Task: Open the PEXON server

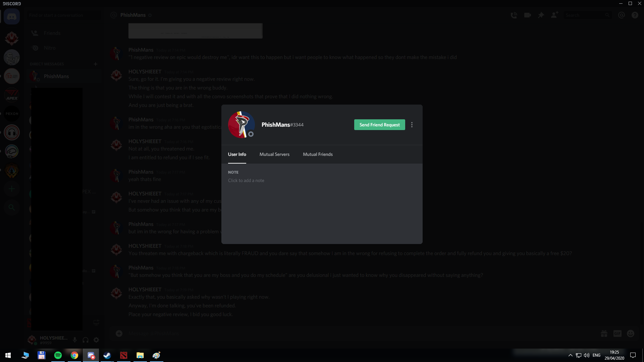Action: pyautogui.click(x=12, y=114)
